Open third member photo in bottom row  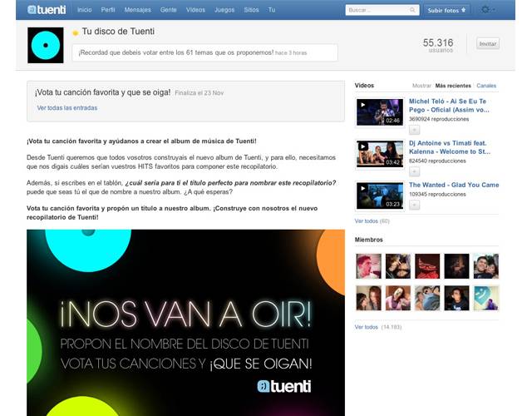(427, 298)
